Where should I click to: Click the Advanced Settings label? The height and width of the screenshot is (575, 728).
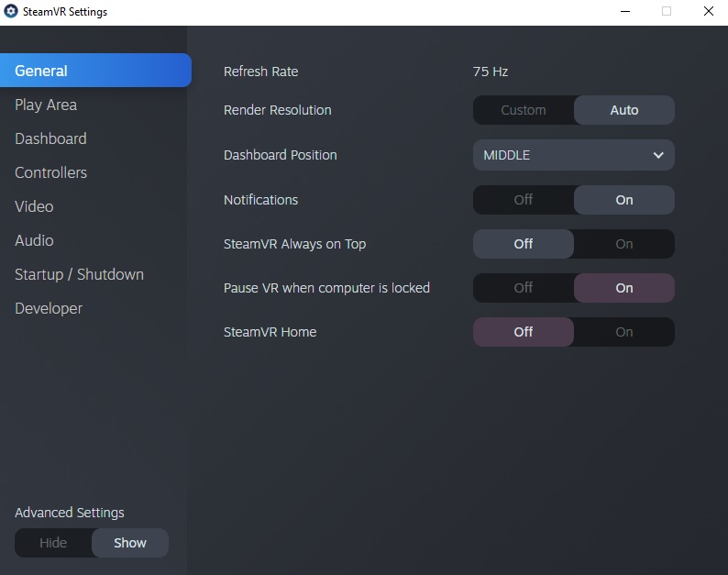70,513
